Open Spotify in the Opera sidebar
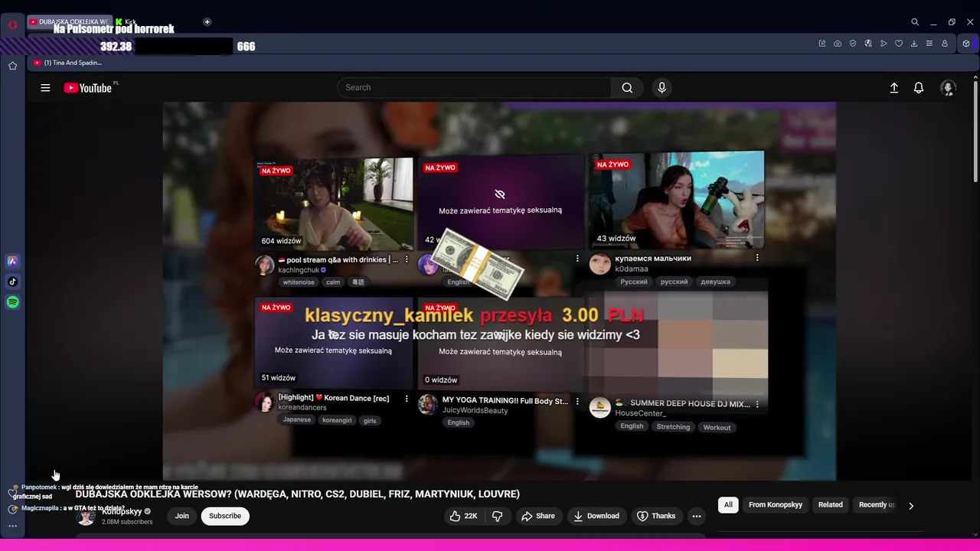980x551 pixels. tap(12, 302)
